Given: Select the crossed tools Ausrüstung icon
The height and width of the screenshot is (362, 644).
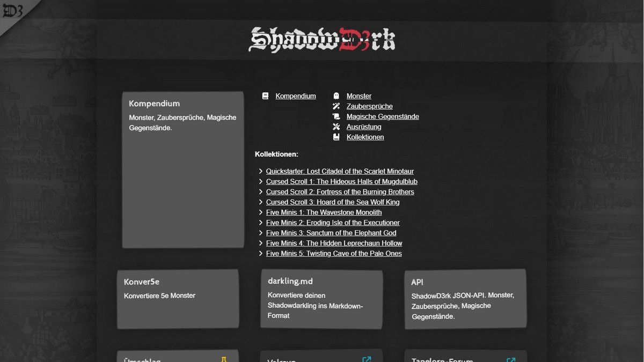Looking at the screenshot, I should pyautogui.click(x=336, y=127).
